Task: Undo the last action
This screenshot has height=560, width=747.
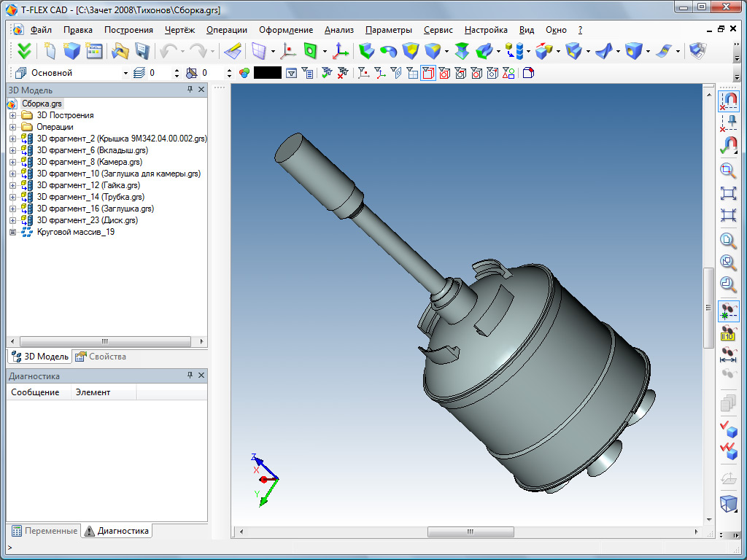Action: pos(169,50)
